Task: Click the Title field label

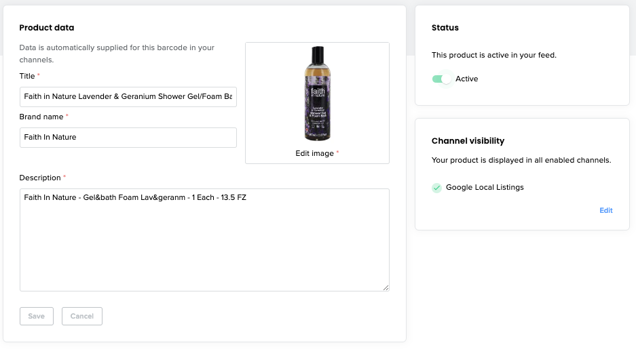Action: [x=27, y=76]
